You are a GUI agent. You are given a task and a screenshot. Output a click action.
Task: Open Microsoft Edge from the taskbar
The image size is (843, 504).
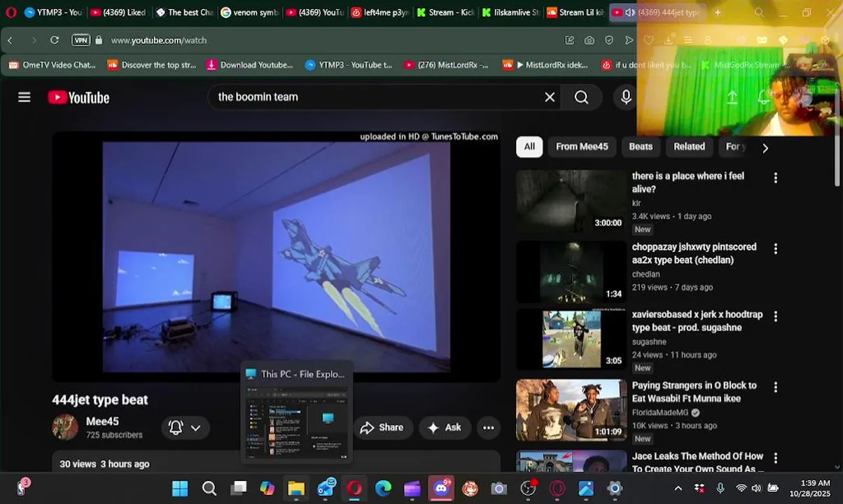(383, 489)
